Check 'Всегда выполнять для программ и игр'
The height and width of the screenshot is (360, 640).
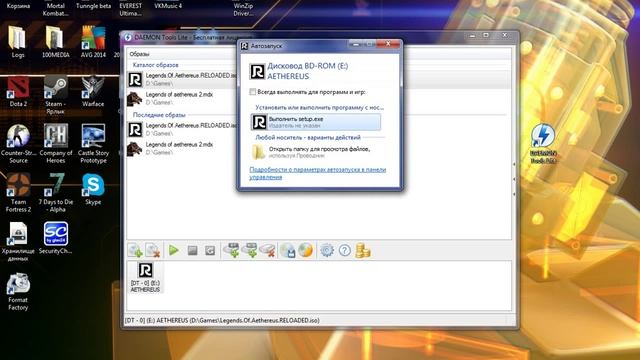[253, 92]
